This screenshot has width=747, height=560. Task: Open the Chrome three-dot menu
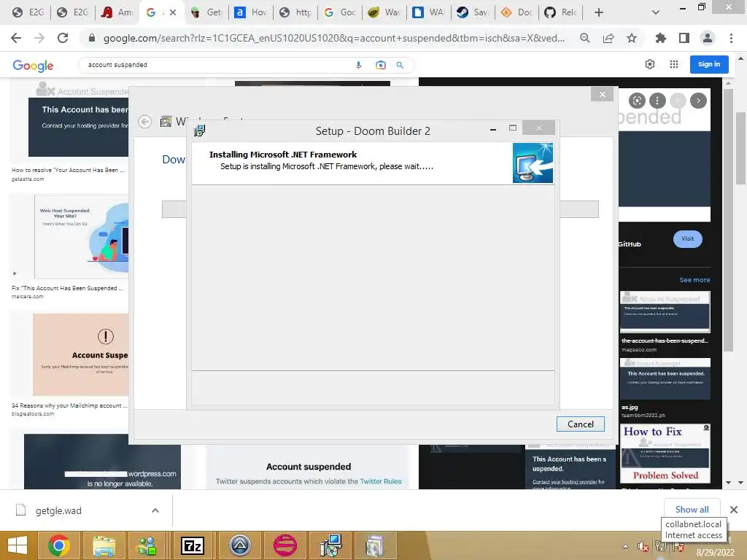coord(731,38)
